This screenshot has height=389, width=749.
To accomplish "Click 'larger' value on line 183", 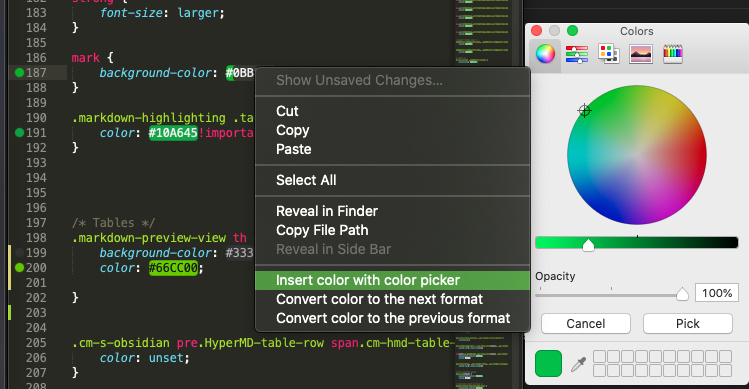I will click(198, 13).
